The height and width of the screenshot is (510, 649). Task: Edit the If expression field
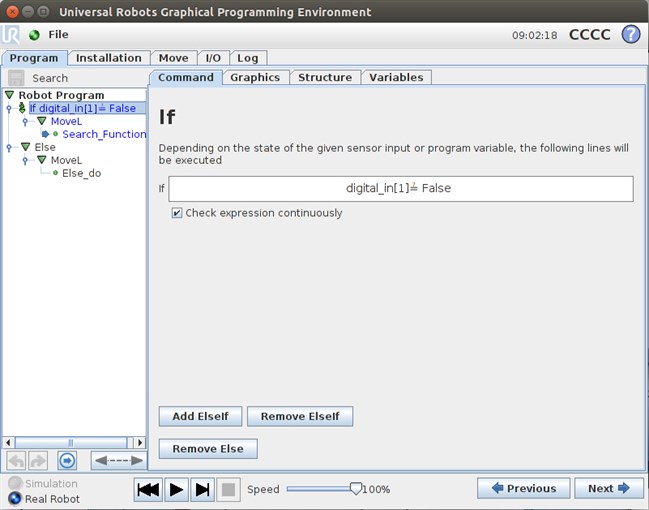click(x=401, y=189)
